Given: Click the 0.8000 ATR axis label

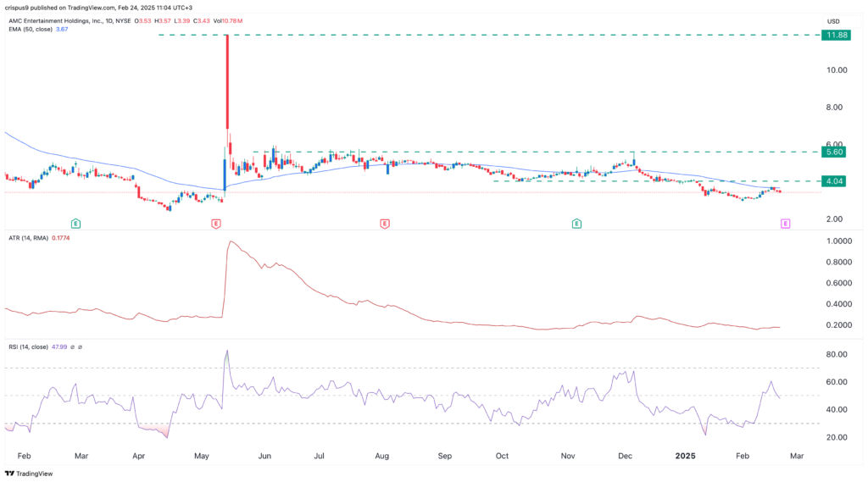Looking at the screenshot, I should click(x=838, y=263).
